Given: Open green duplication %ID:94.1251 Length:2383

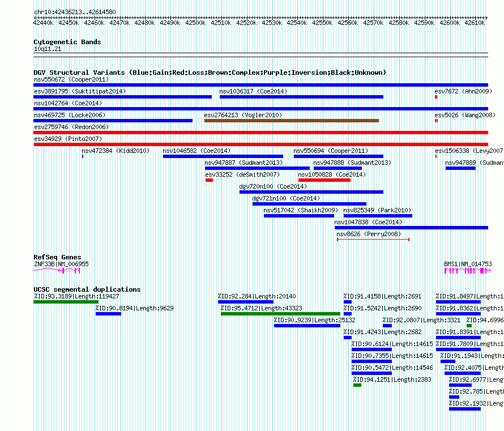Looking at the screenshot, I should pos(357,385).
